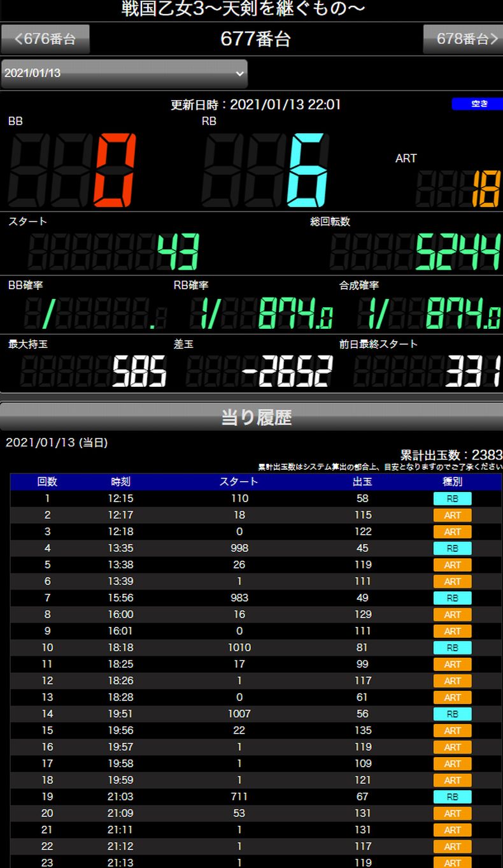Click the ART type badge in row 22

point(453,846)
